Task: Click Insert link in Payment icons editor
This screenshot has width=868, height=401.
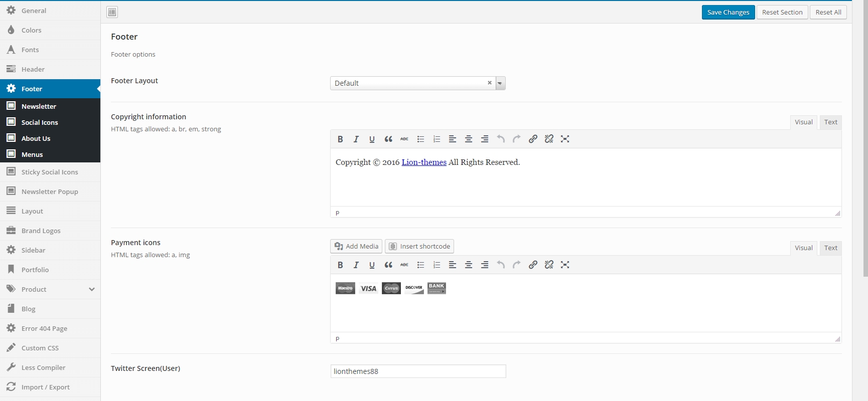Action: (533, 265)
